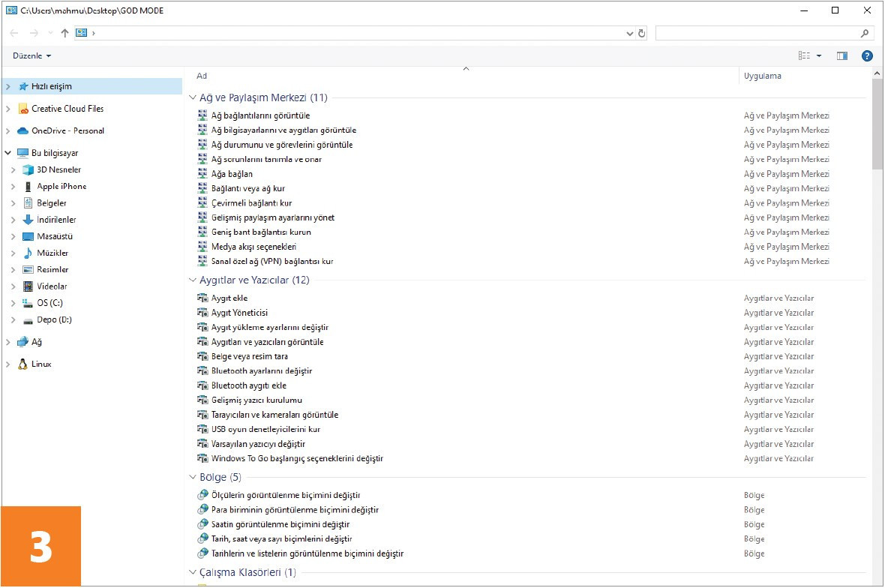885x588 pixels.
Task: Open Aygıt ekle
Action: tap(229, 298)
